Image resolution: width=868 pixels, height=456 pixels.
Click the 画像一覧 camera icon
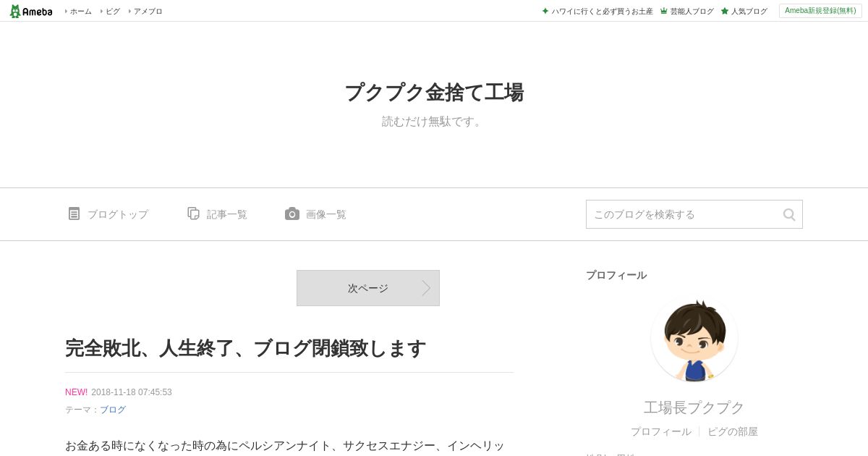pyautogui.click(x=292, y=214)
